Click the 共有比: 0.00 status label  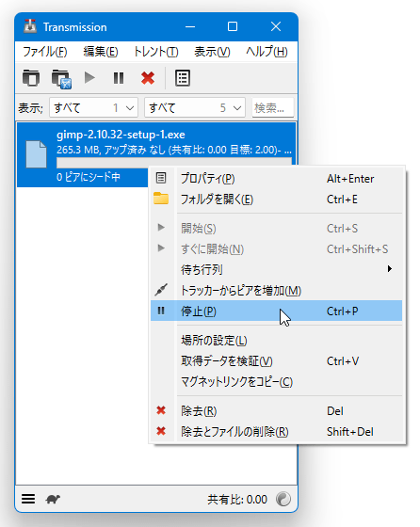237,500
